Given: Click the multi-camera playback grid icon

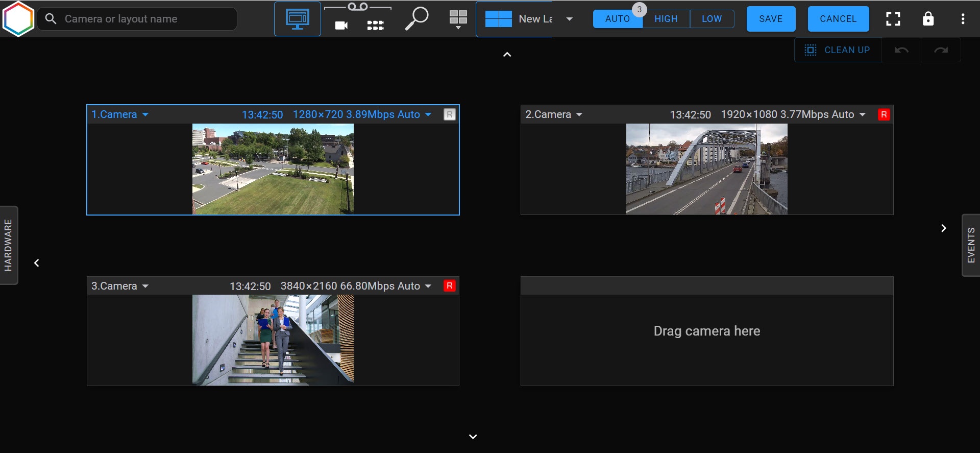Looking at the screenshot, I should [375, 26].
